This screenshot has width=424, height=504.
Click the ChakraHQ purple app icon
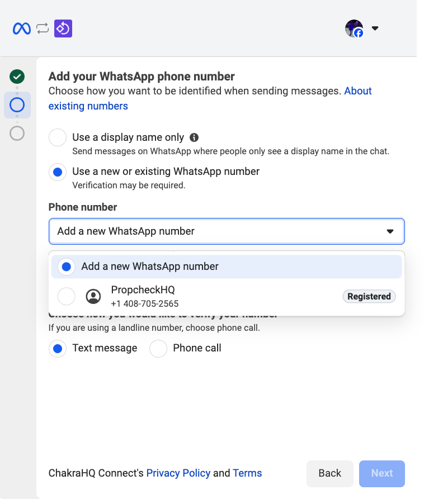click(63, 28)
